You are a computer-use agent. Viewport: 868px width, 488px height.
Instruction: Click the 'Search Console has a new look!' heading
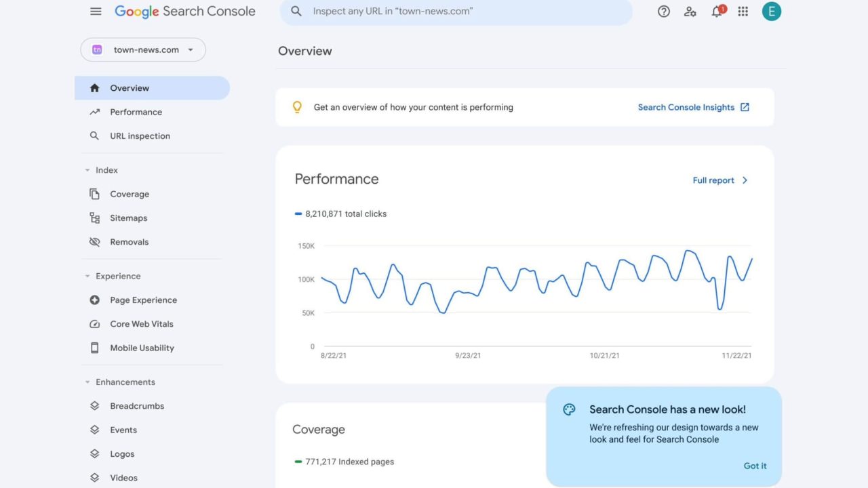tap(667, 409)
